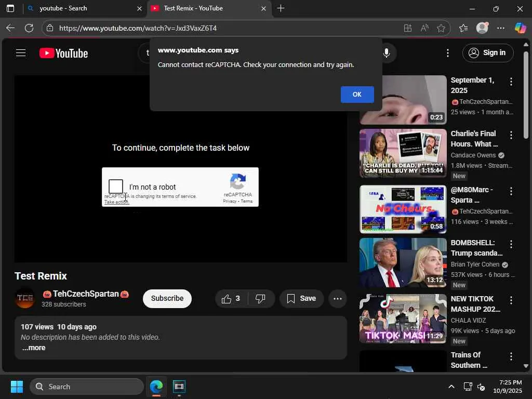Close the Test Remix - YouTube tab

pyautogui.click(x=263, y=8)
